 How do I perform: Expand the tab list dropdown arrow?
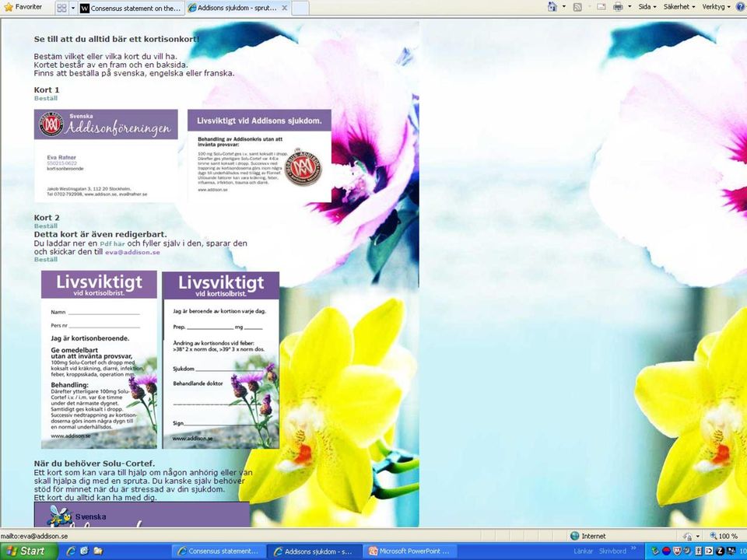(x=73, y=8)
